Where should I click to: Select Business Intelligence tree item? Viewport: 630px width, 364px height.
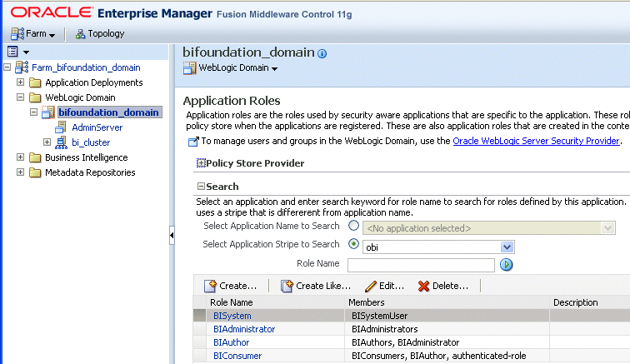click(87, 157)
